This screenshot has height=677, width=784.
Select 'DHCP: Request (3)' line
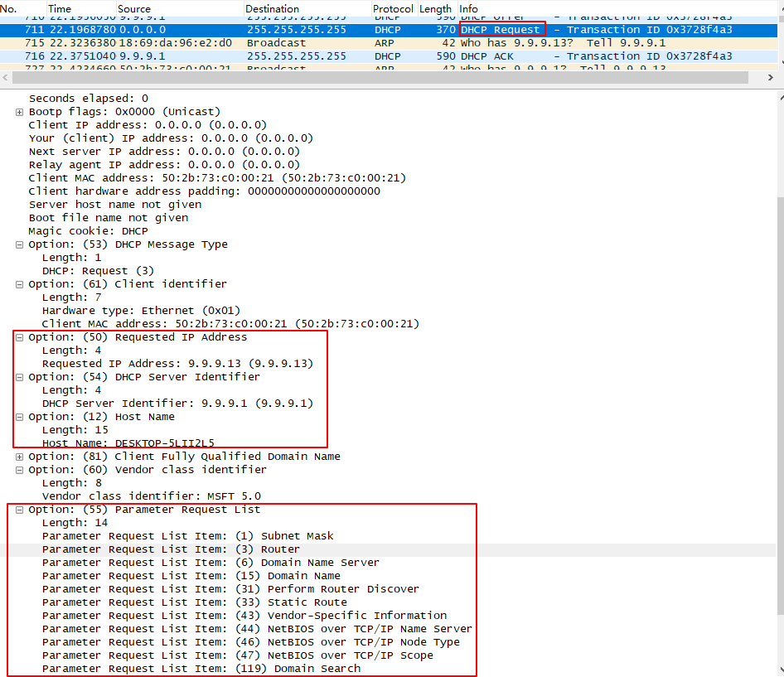click(x=98, y=271)
